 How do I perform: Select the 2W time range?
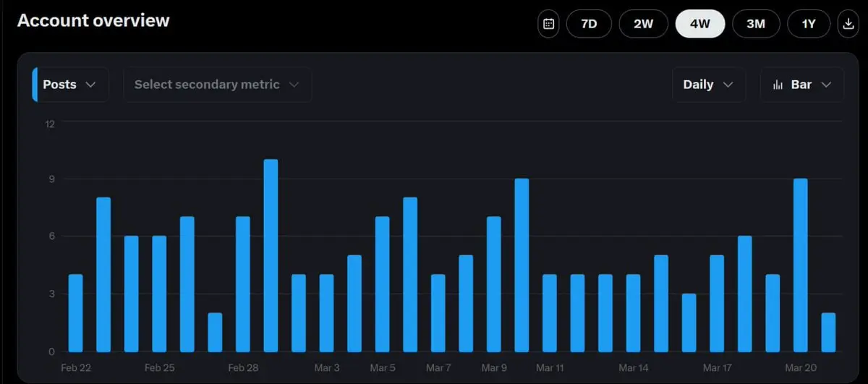(643, 24)
